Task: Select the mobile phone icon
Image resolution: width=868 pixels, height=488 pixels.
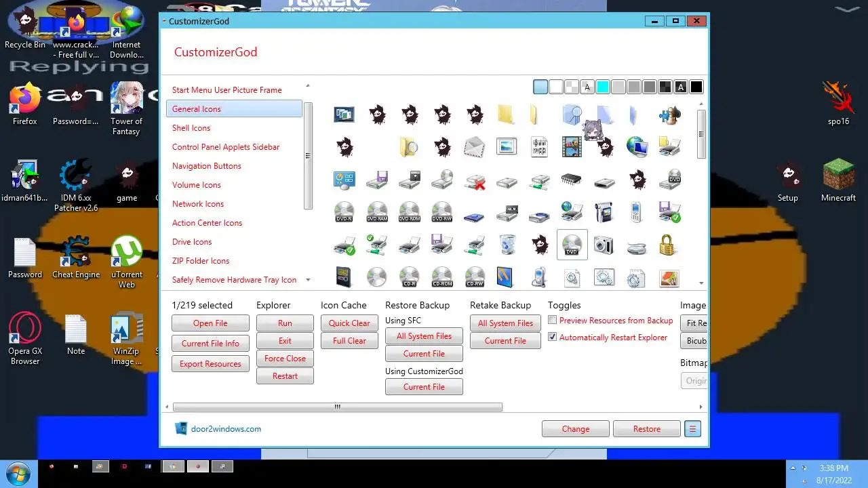Action: 637,212
